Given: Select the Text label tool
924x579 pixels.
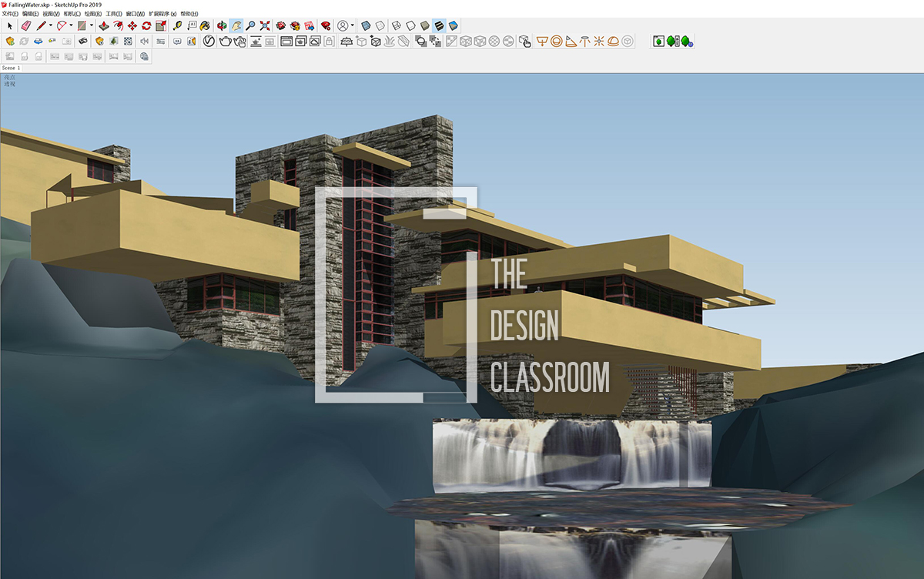Looking at the screenshot, I should (192, 25).
